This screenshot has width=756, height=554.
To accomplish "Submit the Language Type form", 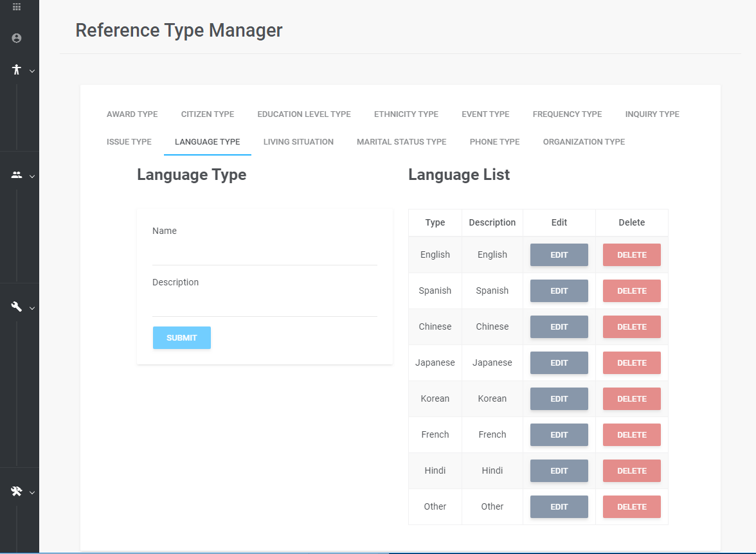I will pyautogui.click(x=182, y=338).
